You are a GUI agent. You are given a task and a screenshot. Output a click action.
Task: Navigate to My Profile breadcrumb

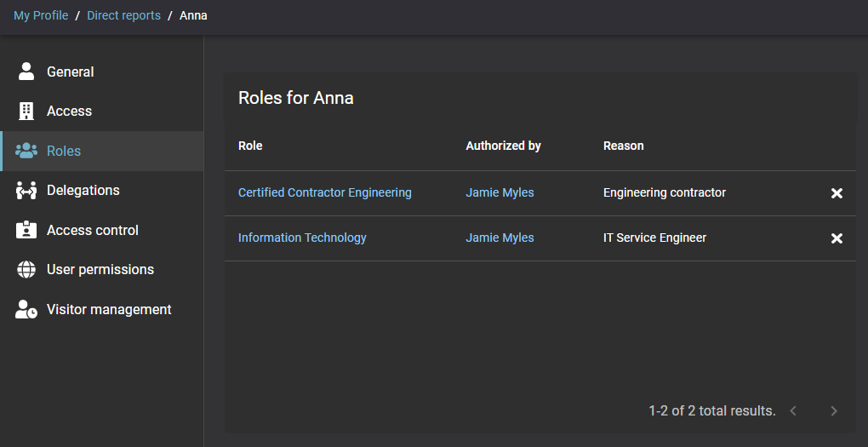point(41,15)
